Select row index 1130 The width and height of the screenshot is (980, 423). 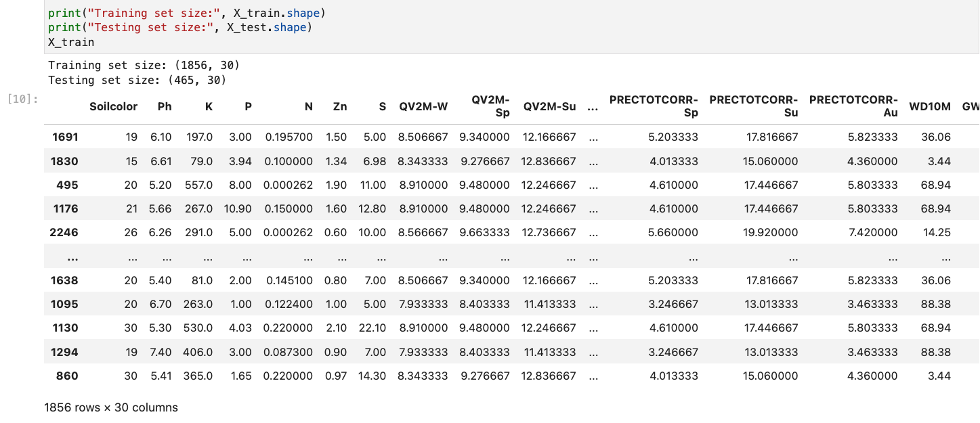tap(66, 328)
